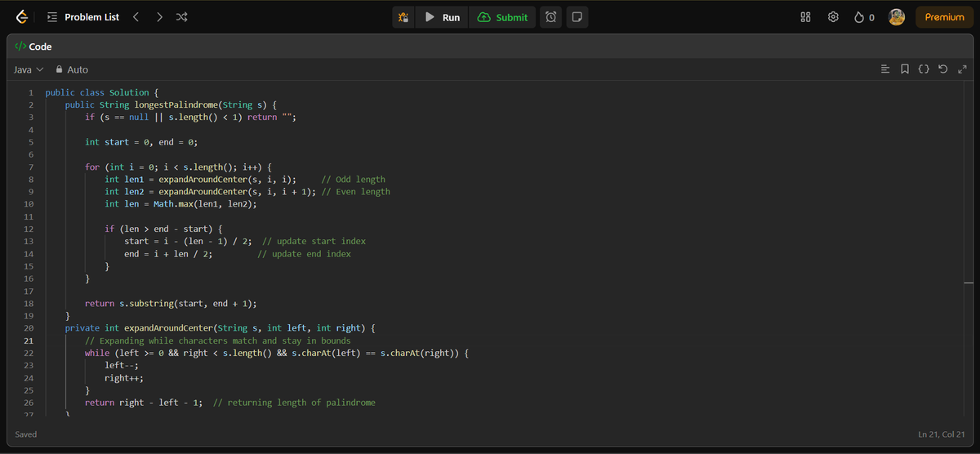The height and width of the screenshot is (454, 980).
Task: View the streak flame counter
Action: pyautogui.click(x=864, y=17)
